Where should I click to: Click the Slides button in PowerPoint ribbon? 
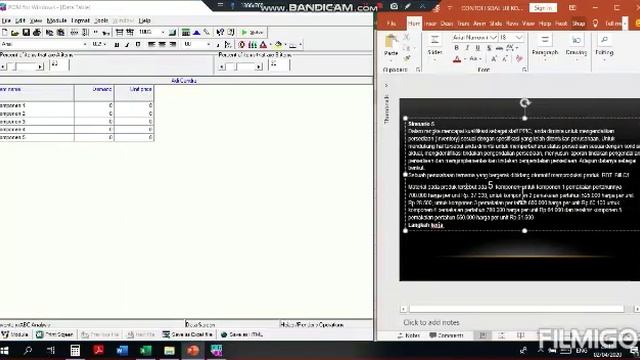coord(435,47)
